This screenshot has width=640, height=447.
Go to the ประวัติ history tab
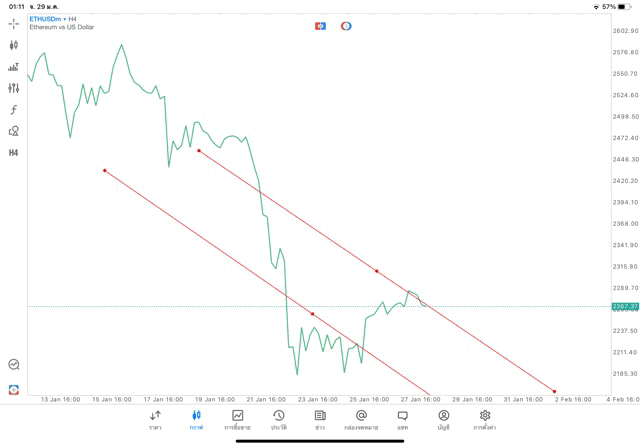(278, 419)
